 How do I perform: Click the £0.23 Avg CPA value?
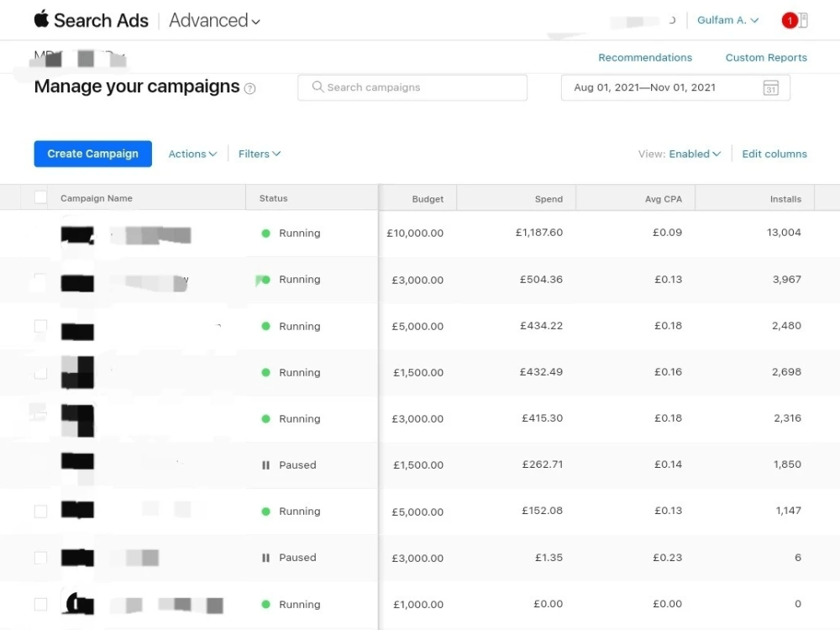(667, 558)
